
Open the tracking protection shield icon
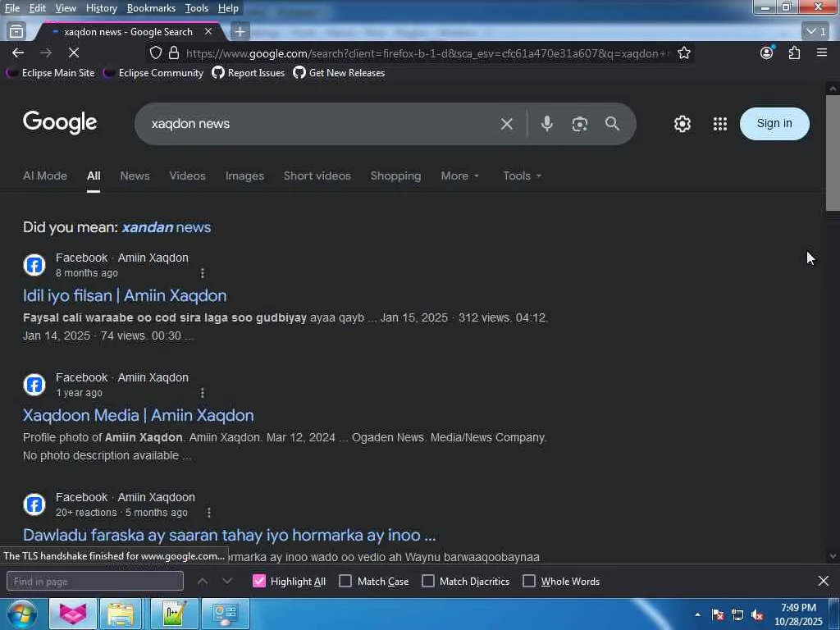(x=155, y=53)
